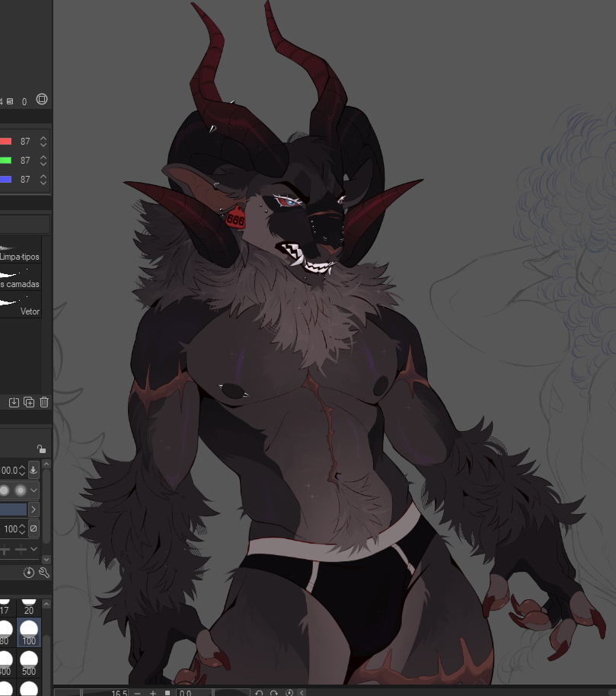Toggle the tool property lock icon

(x=40, y=449)
